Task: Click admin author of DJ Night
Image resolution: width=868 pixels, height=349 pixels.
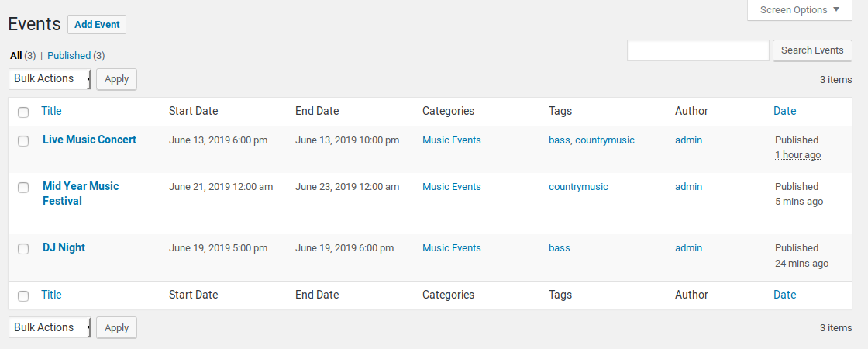Action: [689, 248]
